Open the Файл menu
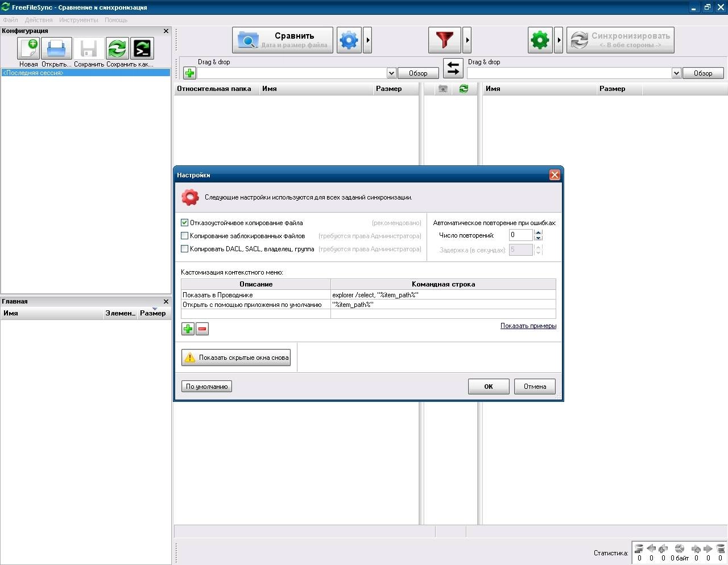This screenshot has width=728, height=565. point(10,20)
